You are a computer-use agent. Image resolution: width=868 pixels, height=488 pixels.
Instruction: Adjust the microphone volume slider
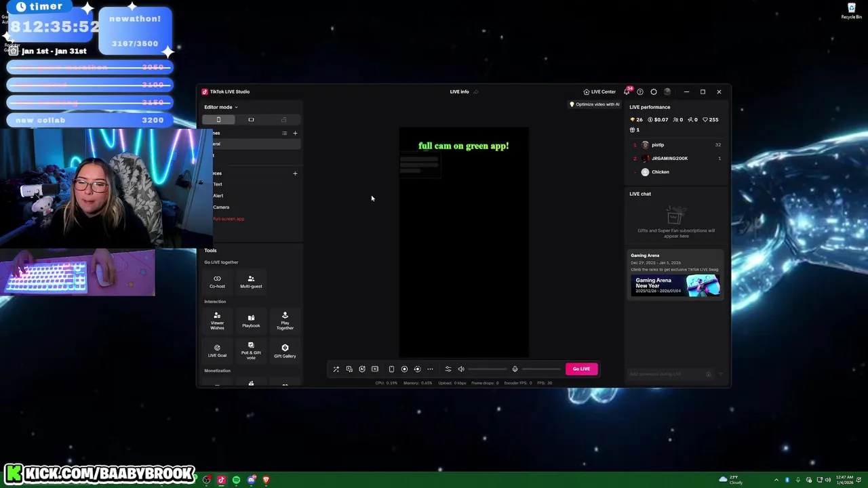tap(540, 369)
